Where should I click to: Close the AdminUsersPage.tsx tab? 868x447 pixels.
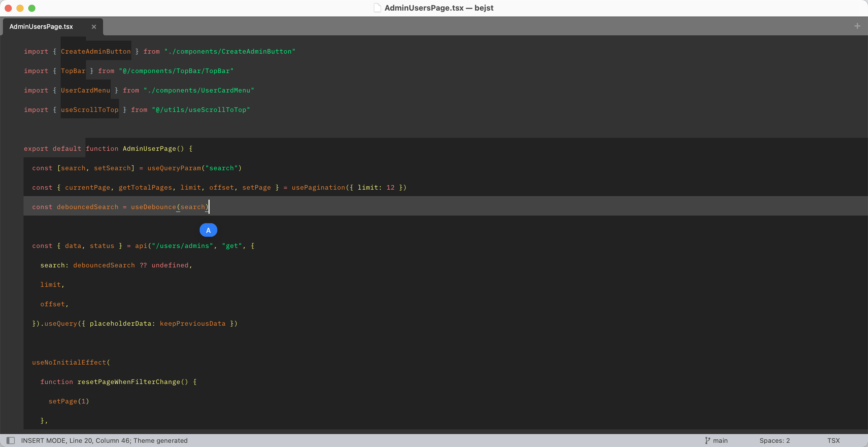[94, 27]
